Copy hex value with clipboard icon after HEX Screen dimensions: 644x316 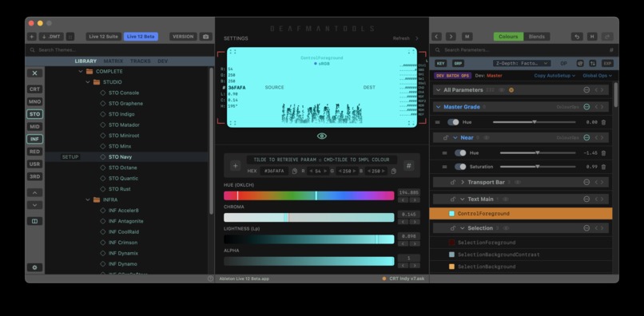[x=295, y=171]
